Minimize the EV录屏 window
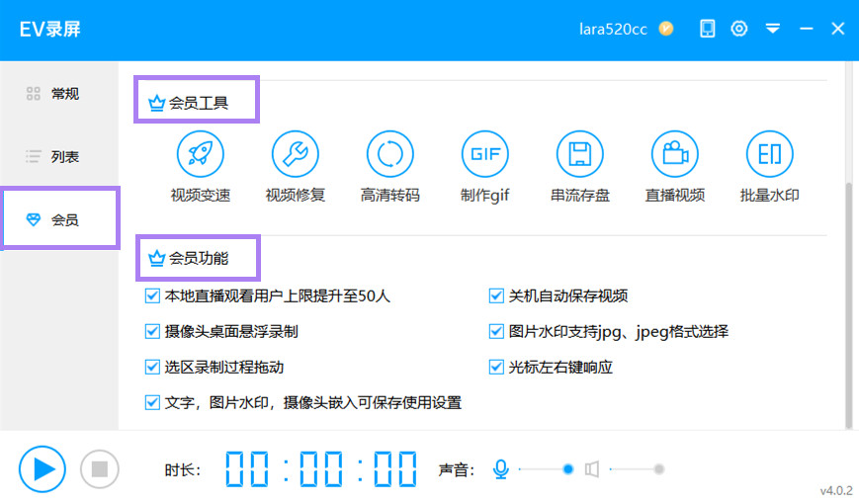 tap(806, 29)
